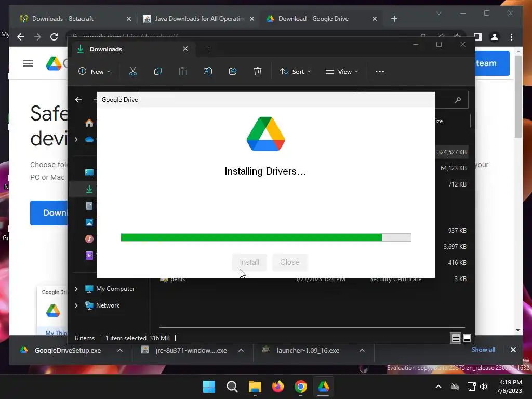This screenshot has height=399, width=532.
Task: Open Windows Start menu
Action: tap(209, 387)
